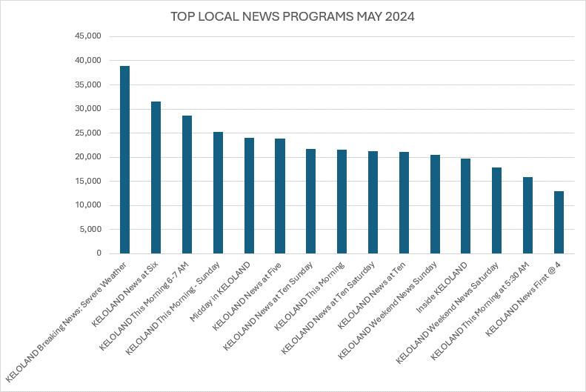Click the KELOLAND News at Five bar
The height and width of the screenshot is (392, 586).
[280, 196]
